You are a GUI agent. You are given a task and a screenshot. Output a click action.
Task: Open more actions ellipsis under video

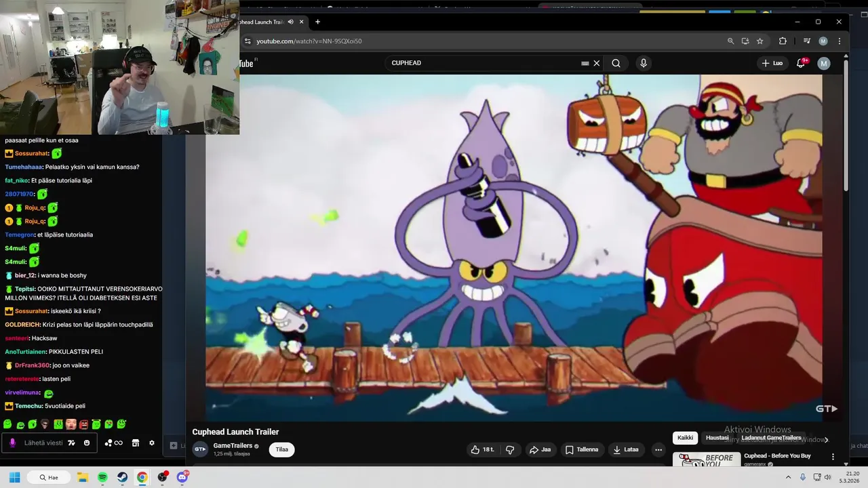[x=658, y=449]
